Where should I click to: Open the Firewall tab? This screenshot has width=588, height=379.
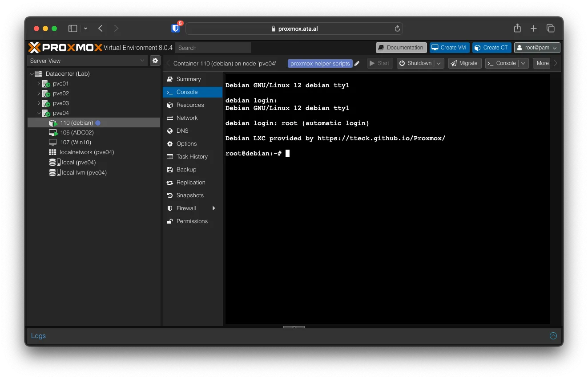pyautogui.click(x=193, y=208)
